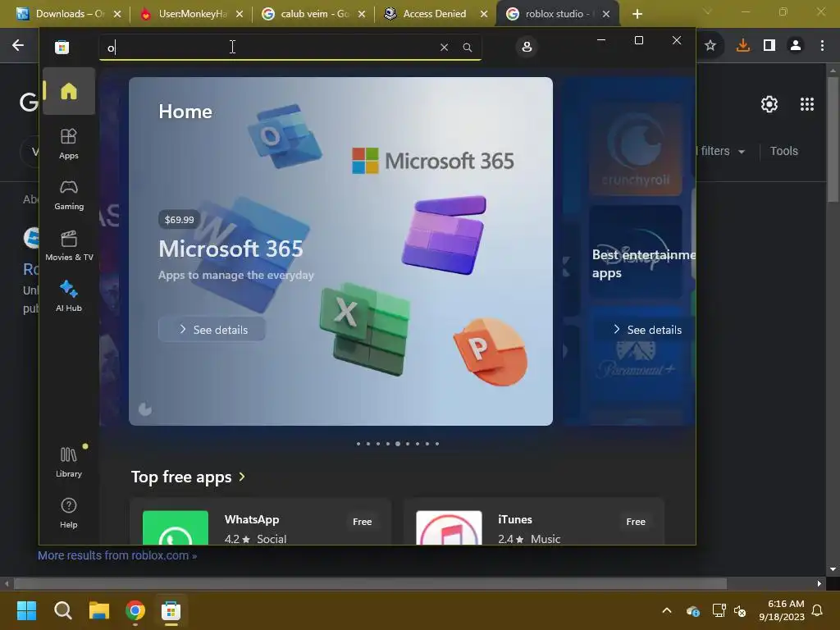The image size is (840, 630).
Task: Go back in Chrome browser
Action: click(x=18, y=46)
